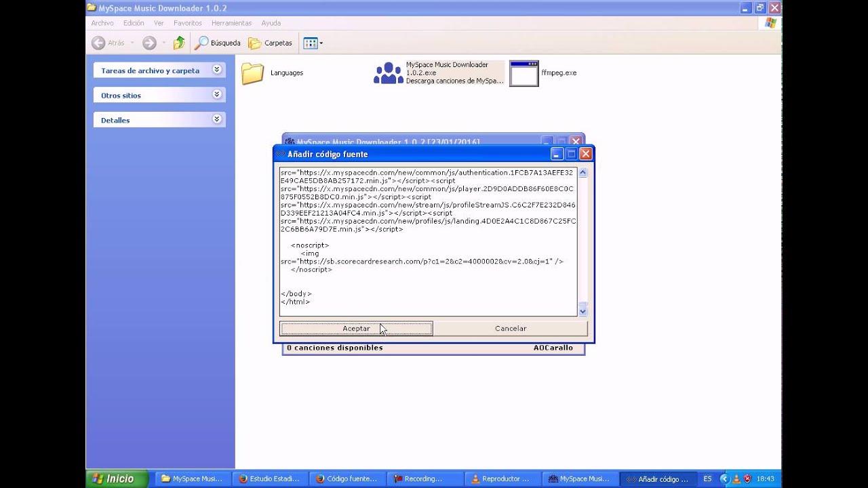The image size is (868, 488).
Task: Select the ffmpeg.exe file icon
Action: click(524, 73)
